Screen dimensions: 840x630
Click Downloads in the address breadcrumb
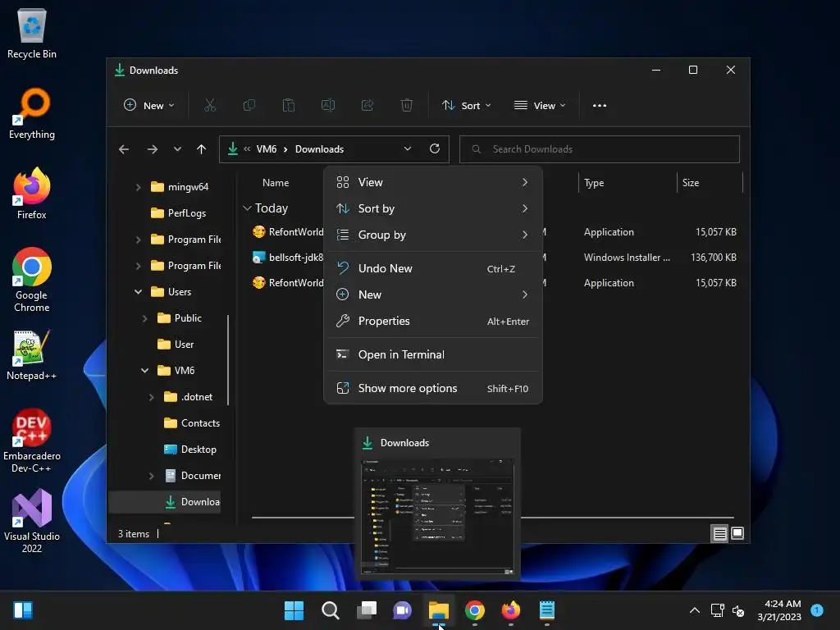pos(319,149)
